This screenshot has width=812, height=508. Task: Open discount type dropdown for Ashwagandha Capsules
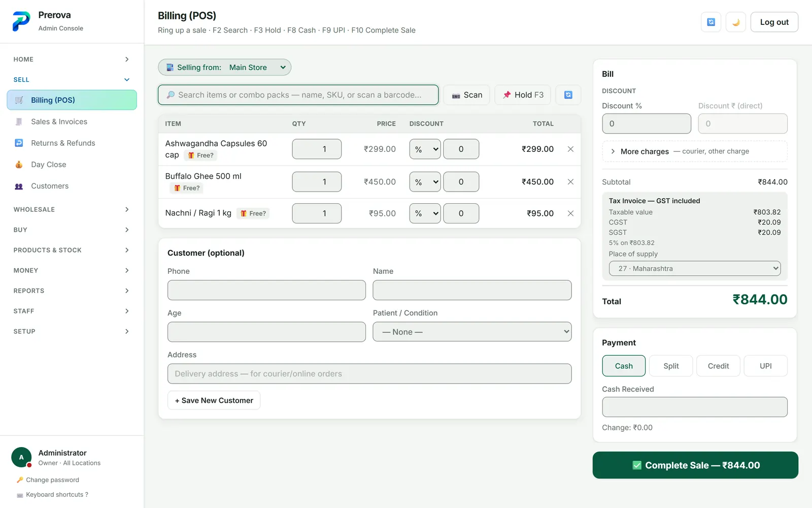(x=425, y=149)
